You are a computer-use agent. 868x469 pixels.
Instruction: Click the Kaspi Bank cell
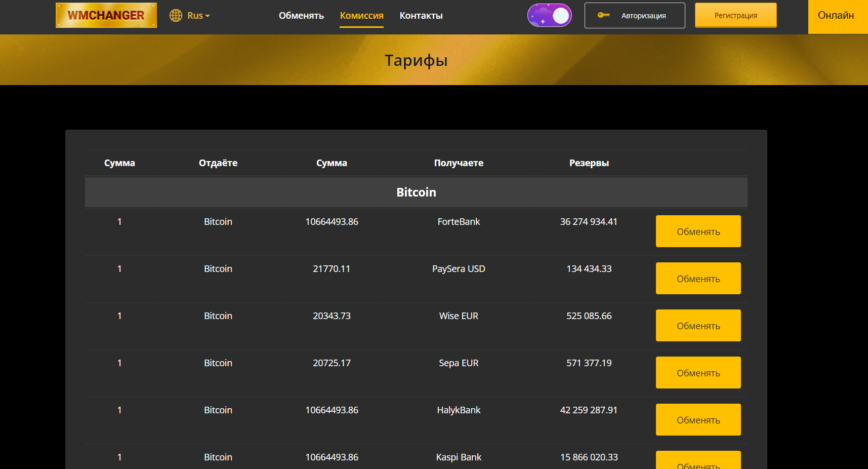(459, 457)
